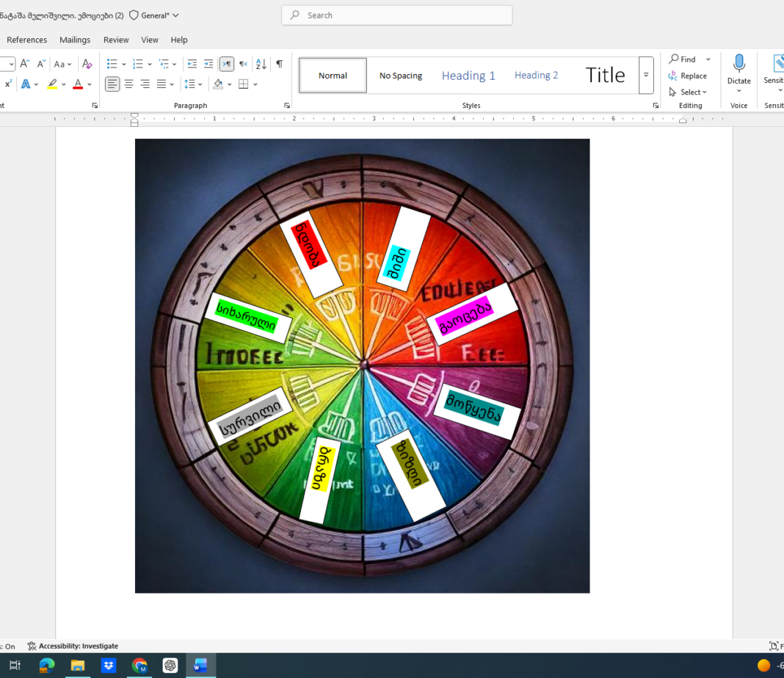The width and height of the screenshot is (784, 678).
Task: Apply the yellow text highlight color
Action: [52, 84]
